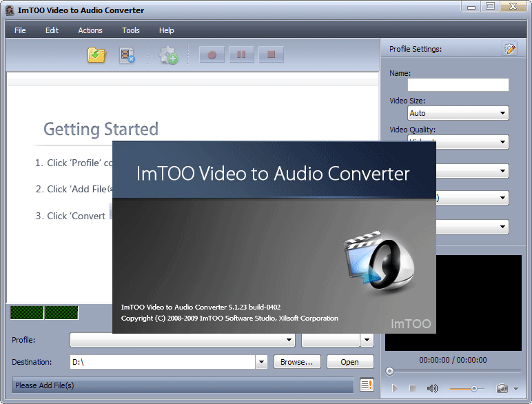Adjust the volume slider handle
This screenshot has width=532, height=404.
pos(474,389)
